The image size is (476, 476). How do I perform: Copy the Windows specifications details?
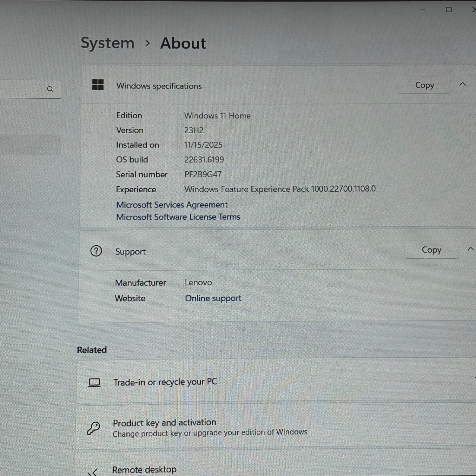pos(424,85)
